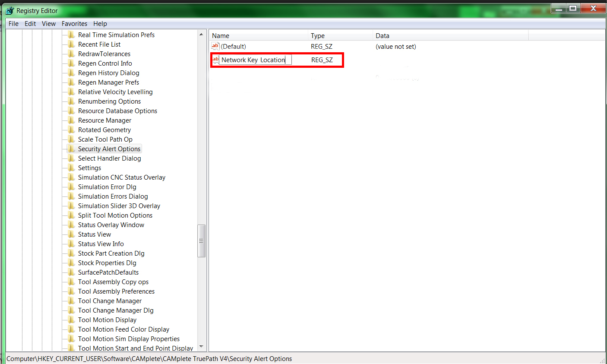Viewport: 607px width, 364px height.
Task: Click the key tree vertical scrollbar thumb
Action: [x=201, y=241]
